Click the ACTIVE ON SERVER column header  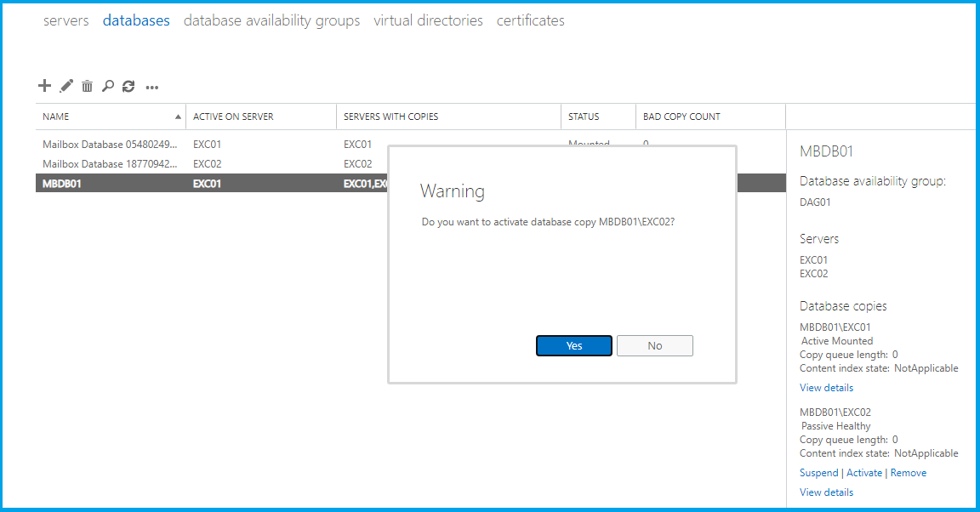233,117
